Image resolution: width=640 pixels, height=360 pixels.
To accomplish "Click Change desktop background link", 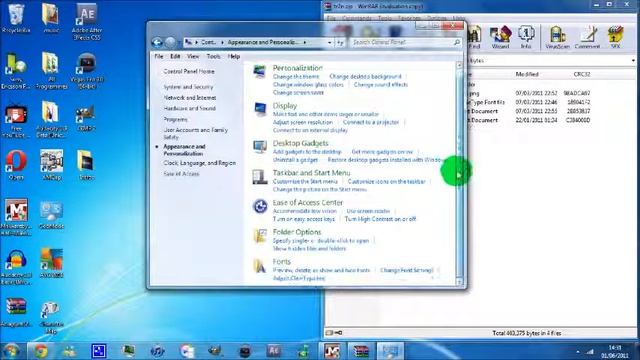I will [365, 76].
